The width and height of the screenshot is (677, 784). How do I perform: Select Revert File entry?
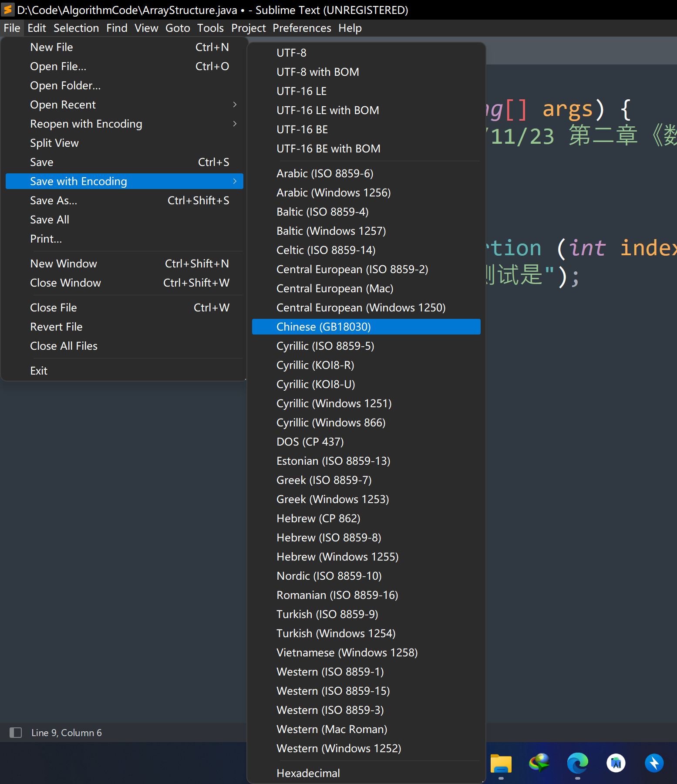coord(124,327)
